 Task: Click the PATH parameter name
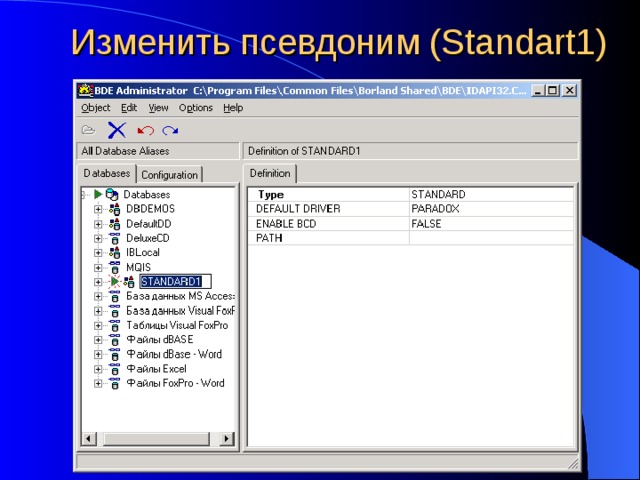[x=269, y=238]
